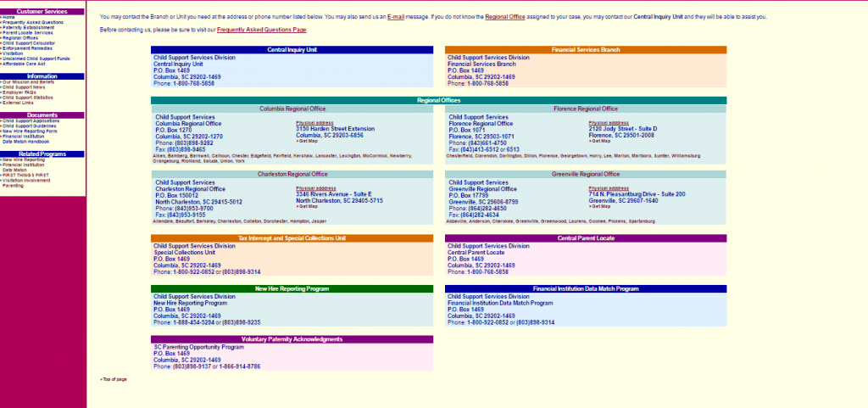Click SC Parenting Opportunity Program text
Image resolution: width=868 pixels, height=408 pixels.
198,347
